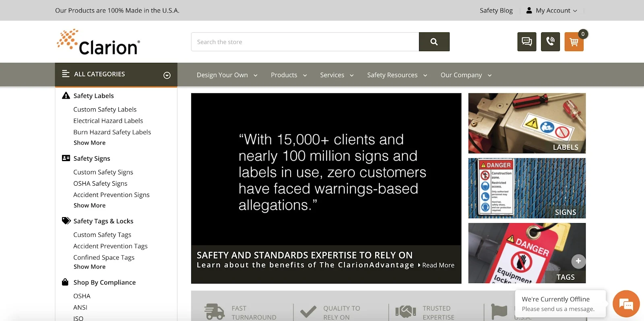Click the All Categories hamburger icon

click(x=66, y=74)
